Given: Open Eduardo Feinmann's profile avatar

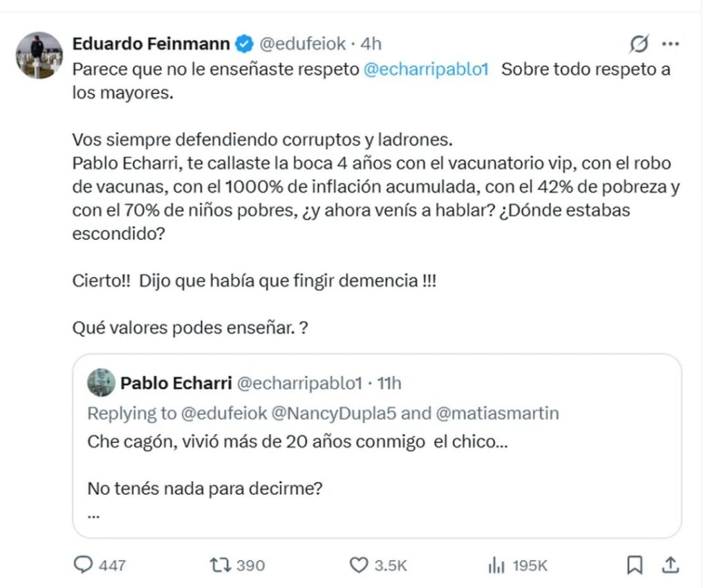Looking at the screenshot, I should pyautogui.click(x=39, y=55).
